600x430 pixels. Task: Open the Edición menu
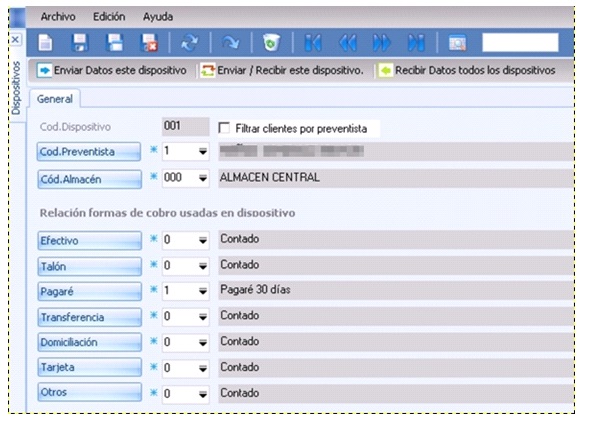tap(109, 17)
